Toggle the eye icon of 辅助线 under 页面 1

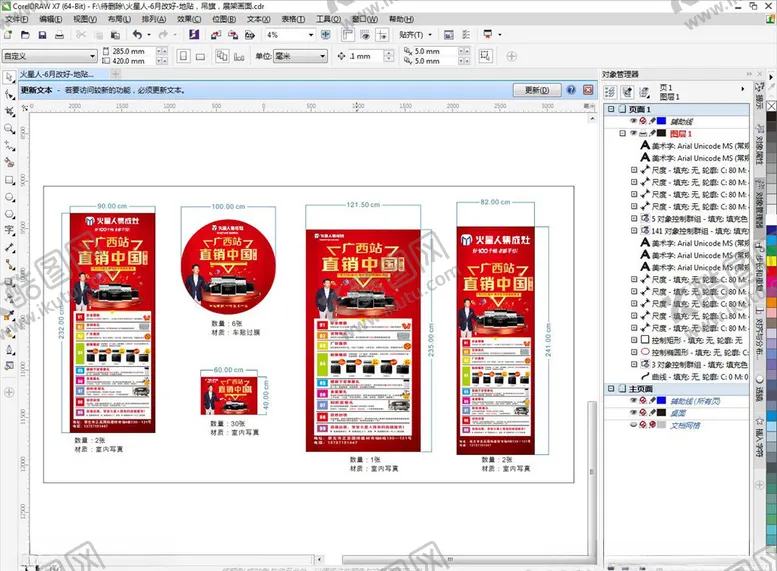click(633, 121)
